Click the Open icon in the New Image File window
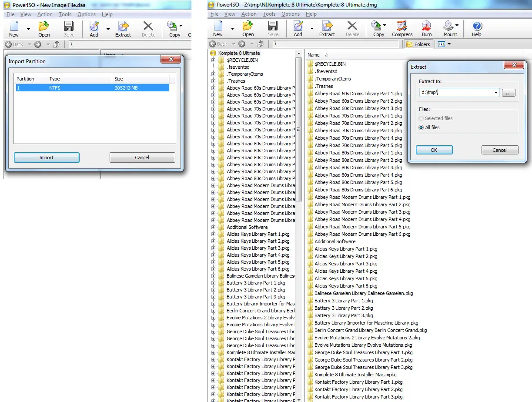The height and width of the screenshot is (402, 532). tap(44, 29)
